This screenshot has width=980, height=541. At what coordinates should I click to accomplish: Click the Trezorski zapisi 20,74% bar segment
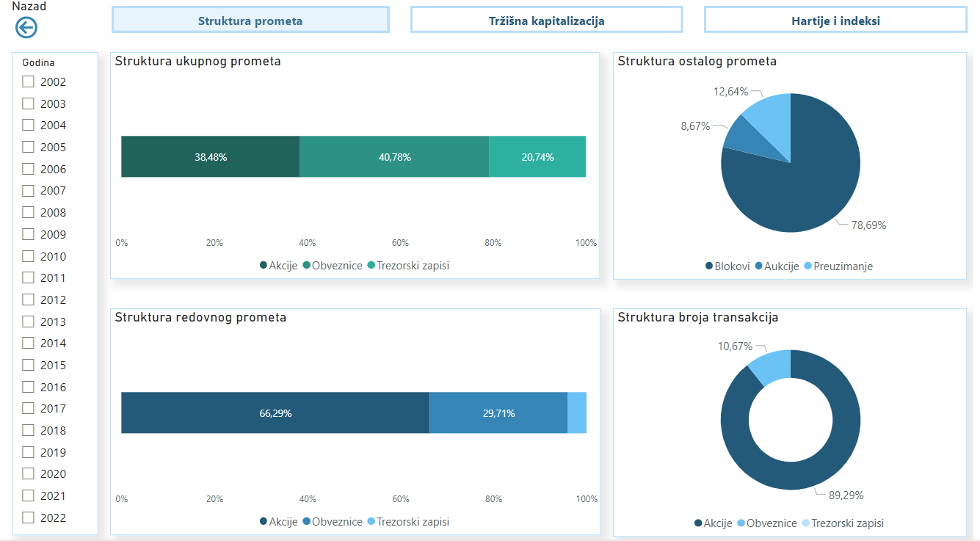click(537, 156)
